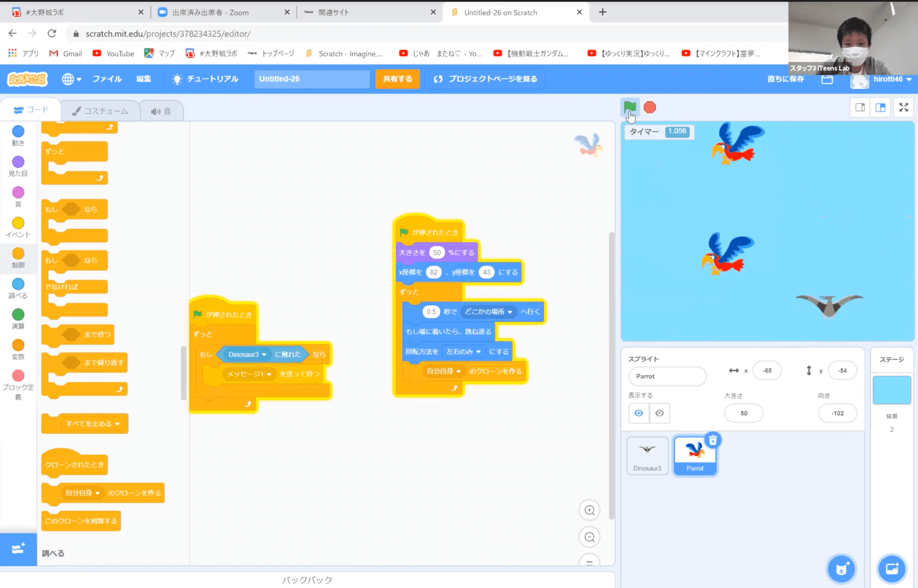Open the language globe menu
Viewport: 918px width, 588px height.
[x=72, y=79]
